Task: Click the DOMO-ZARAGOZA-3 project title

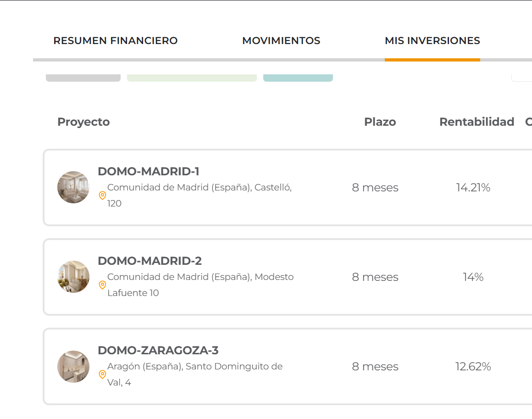Action: click(158, 351)
